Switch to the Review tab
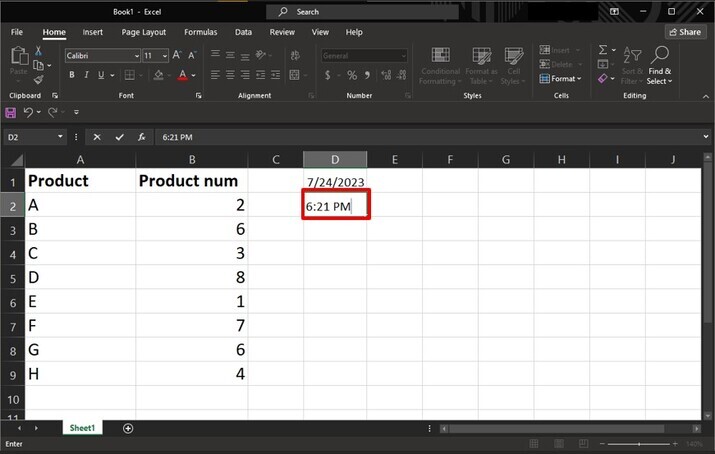Screen dimensions: 715x454 (282, 32)
